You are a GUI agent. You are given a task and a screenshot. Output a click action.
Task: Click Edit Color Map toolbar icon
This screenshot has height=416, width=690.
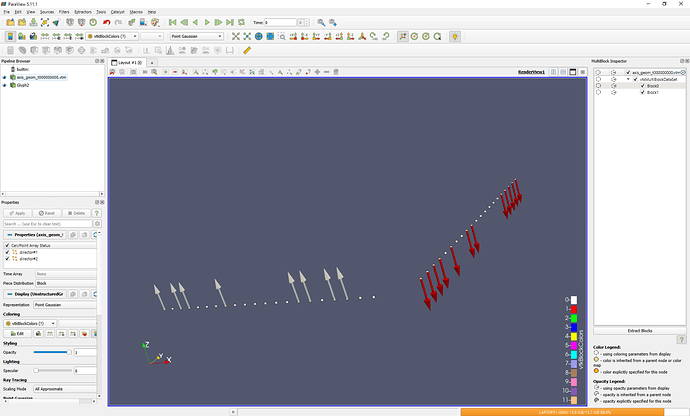(x=22, y=37)
